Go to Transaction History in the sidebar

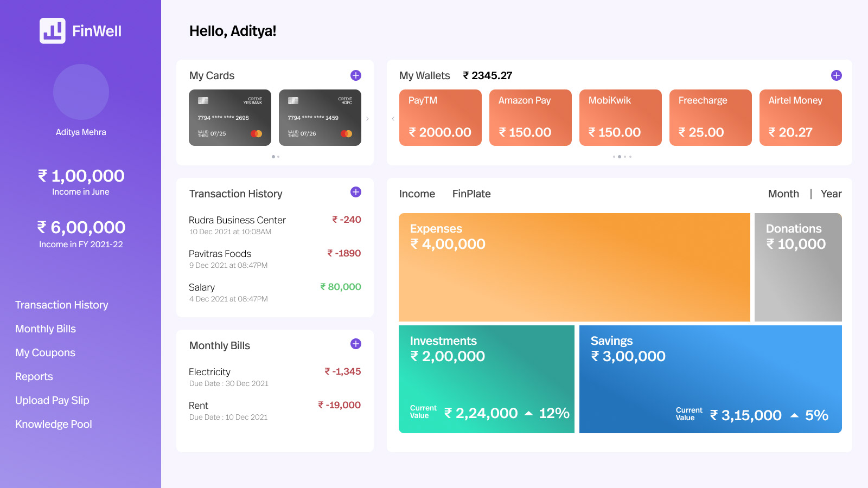[x=62, y=305]
